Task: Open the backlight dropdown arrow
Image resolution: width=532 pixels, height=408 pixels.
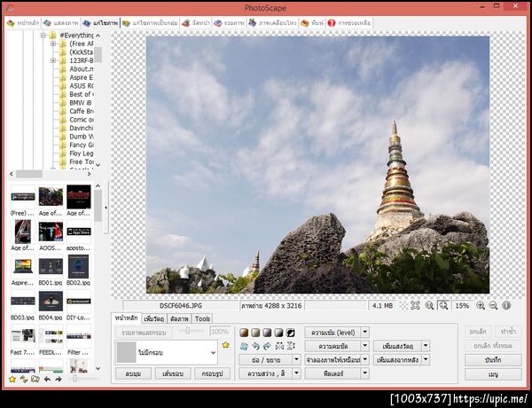Action: tap(426, 359)
